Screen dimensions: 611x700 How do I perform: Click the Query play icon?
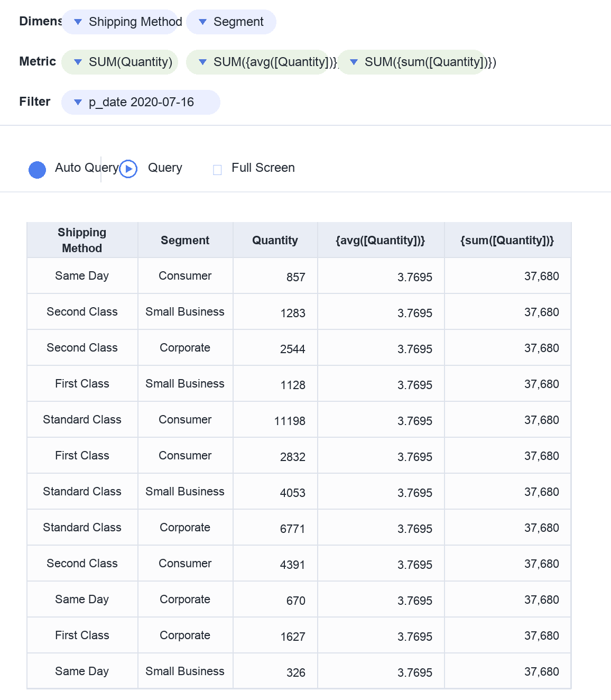128,169
